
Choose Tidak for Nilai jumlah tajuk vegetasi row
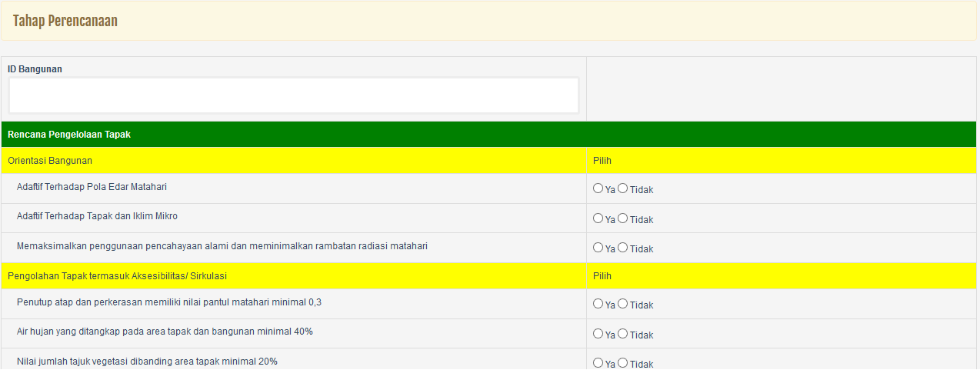622,363
